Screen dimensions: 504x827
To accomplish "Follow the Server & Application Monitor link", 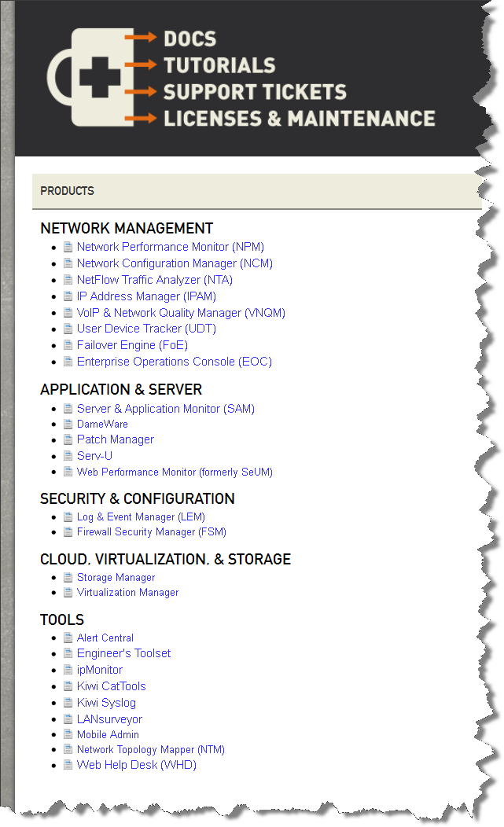I will tap(166, 409).
